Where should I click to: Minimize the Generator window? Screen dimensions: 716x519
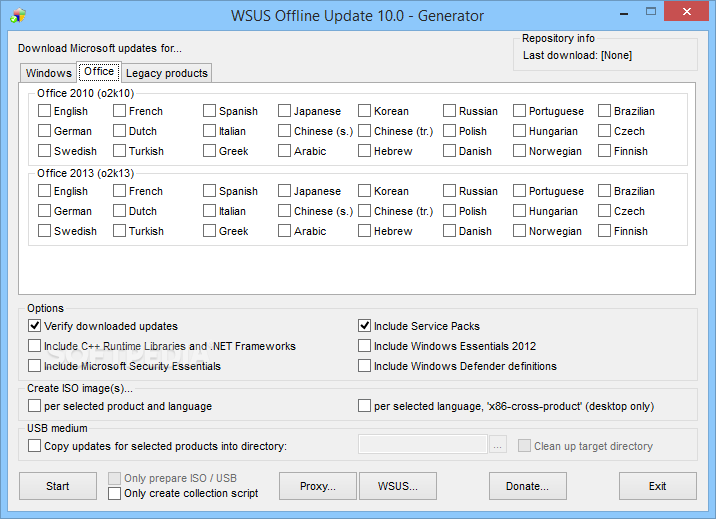(624, 13)
